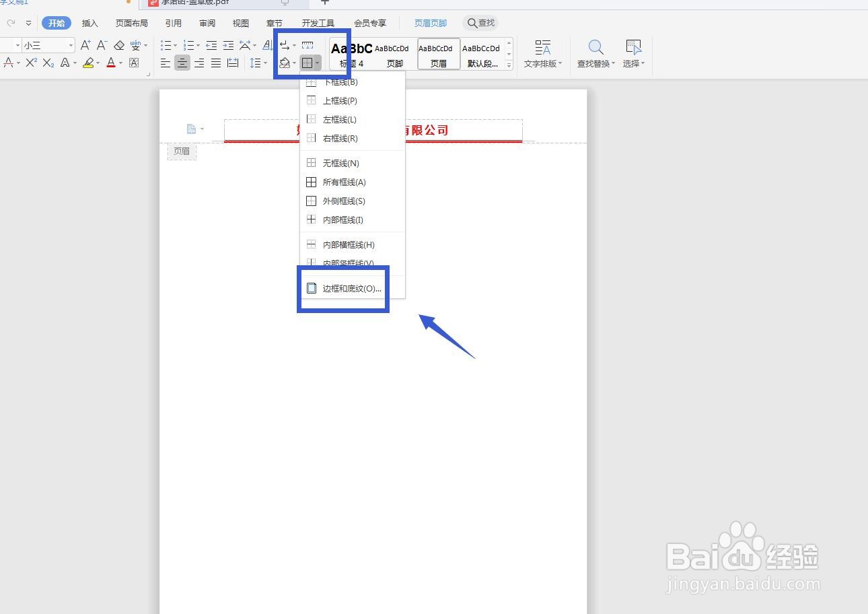Open the 页面布局 ribbon tab
The width and height of the screenshot is (868, 614).
[131, 22]
